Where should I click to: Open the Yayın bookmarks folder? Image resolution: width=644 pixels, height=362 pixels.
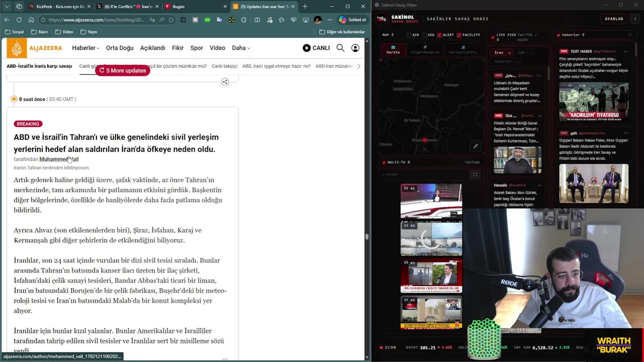[88, 32]
